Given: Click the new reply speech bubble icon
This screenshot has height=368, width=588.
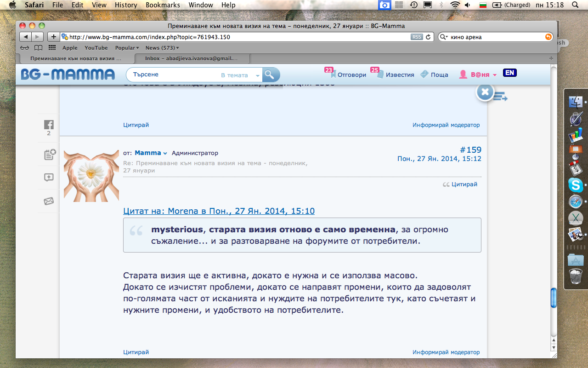Looking at the screenshot, I should [x=49, y=178].
